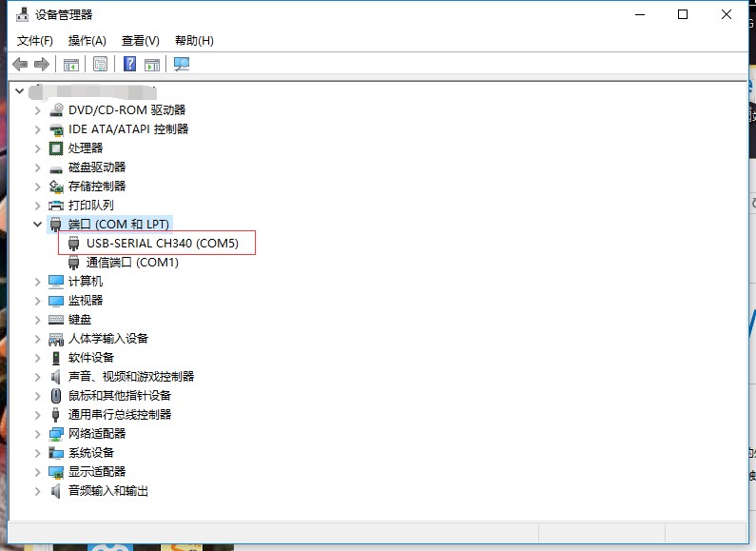
Task: Select the 软件设备 label
Action: (91, 358)
